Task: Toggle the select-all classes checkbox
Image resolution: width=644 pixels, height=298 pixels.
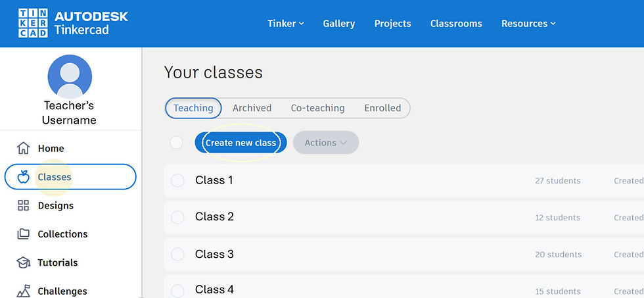Action: tap(176, 143)
